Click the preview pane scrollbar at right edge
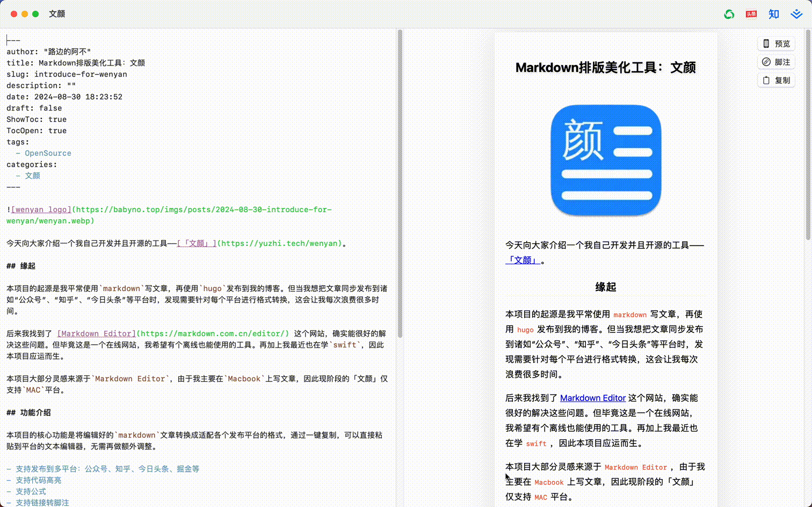The image size is (812, 507). point(808,134)
